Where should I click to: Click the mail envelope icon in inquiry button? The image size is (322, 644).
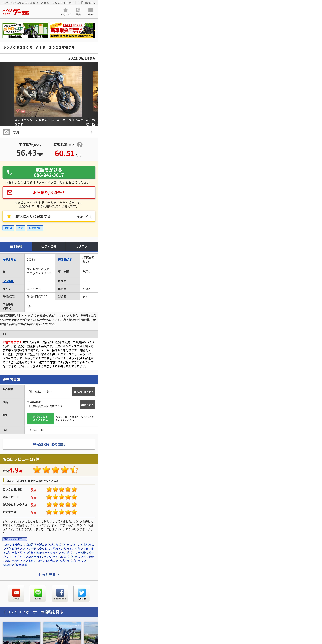10,193
